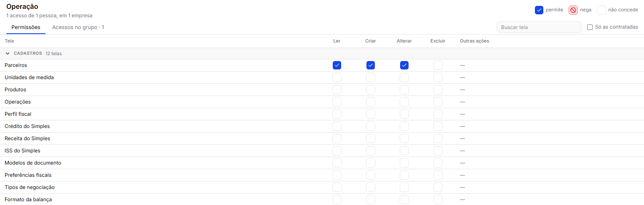This screenshot has height=205, width=644.
Task: Click the empty não concede legend box
Action: point(601,10)
